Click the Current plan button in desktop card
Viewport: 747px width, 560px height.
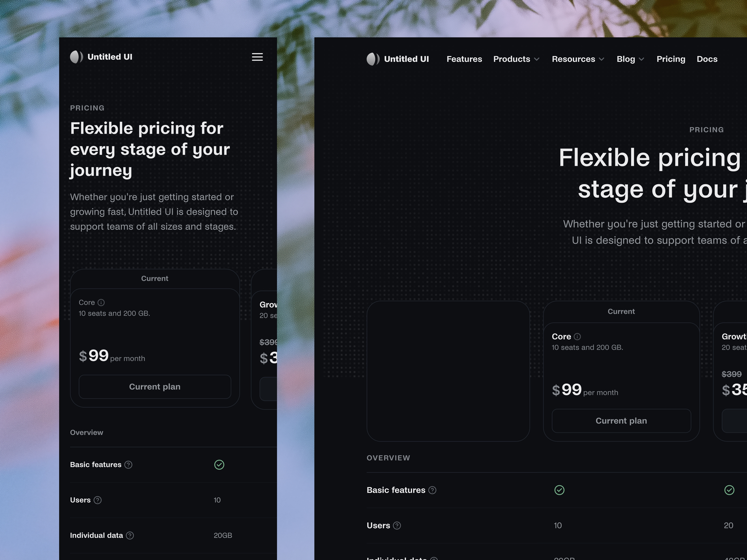tap(621, 421)
